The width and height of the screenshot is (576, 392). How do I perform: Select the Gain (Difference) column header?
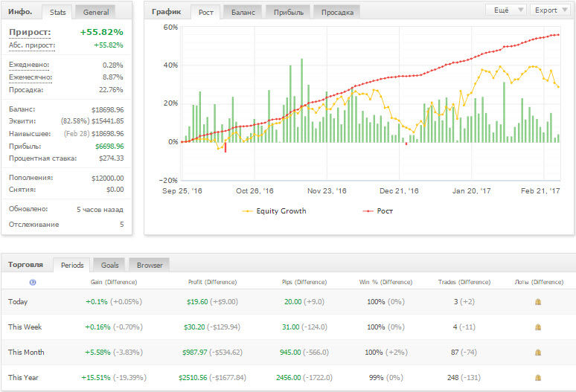[x=114, y=282]
